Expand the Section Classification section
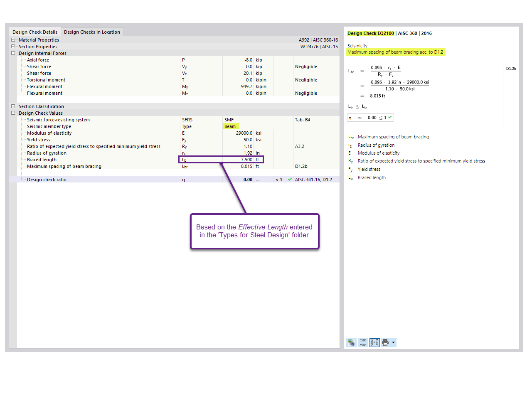 tap(13, 106)
